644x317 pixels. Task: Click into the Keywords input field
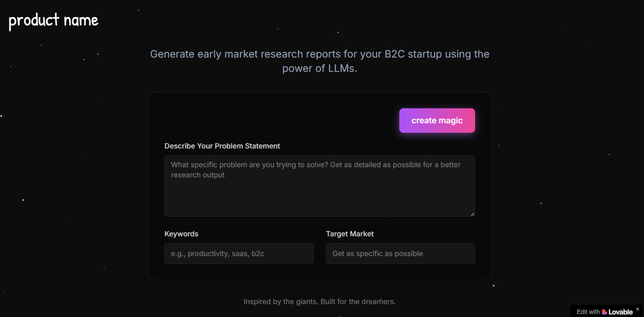[x=239, y=253]
